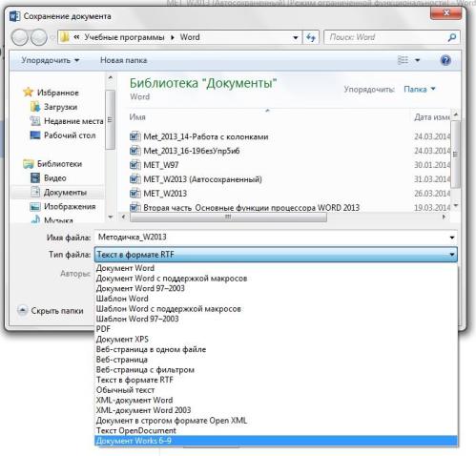The width and height of the screenshot is (476, 456).
Task: Click the Новая папка button
Action: point(123,60)
